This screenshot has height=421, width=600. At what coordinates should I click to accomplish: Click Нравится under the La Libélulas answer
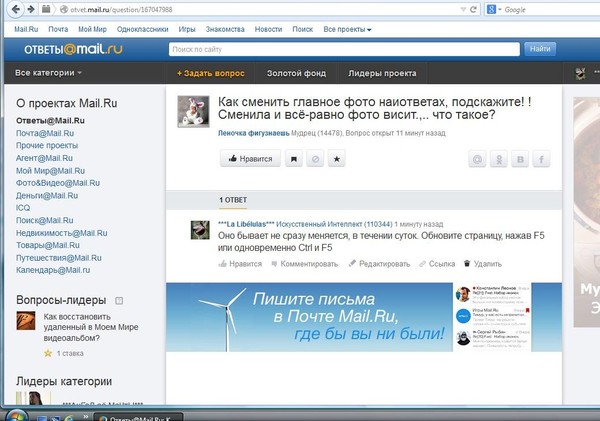[240, 264]
